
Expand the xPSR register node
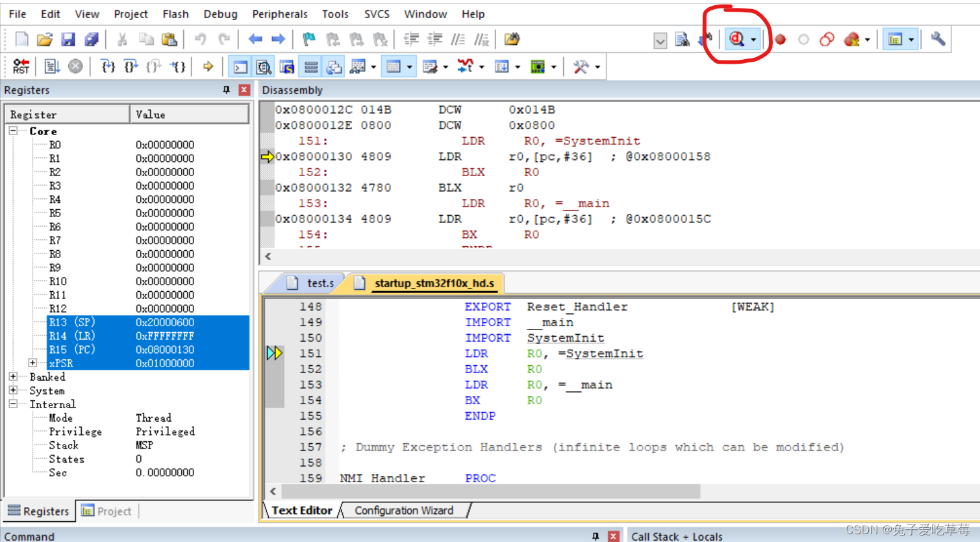click(x=32, y=363)
